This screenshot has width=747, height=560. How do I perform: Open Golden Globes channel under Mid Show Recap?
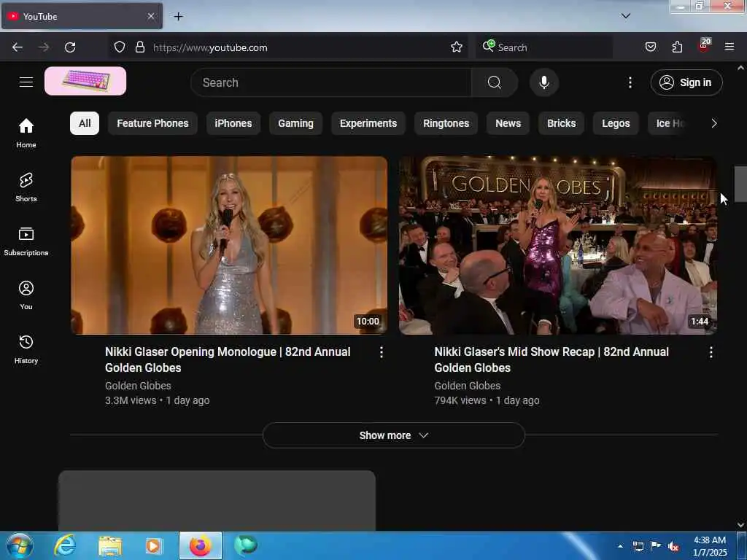coord(468,386)
